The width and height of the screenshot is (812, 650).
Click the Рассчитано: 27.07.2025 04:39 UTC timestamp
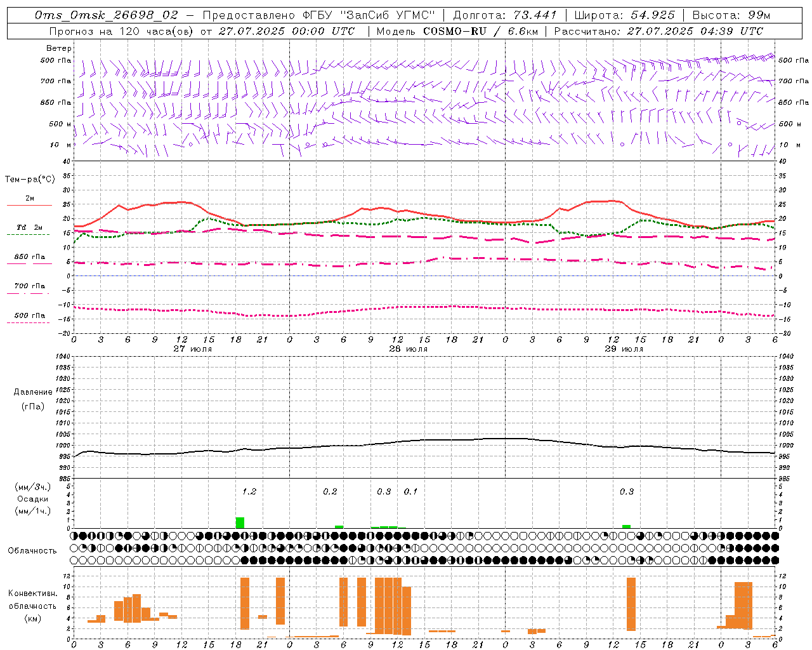point(658,31)
